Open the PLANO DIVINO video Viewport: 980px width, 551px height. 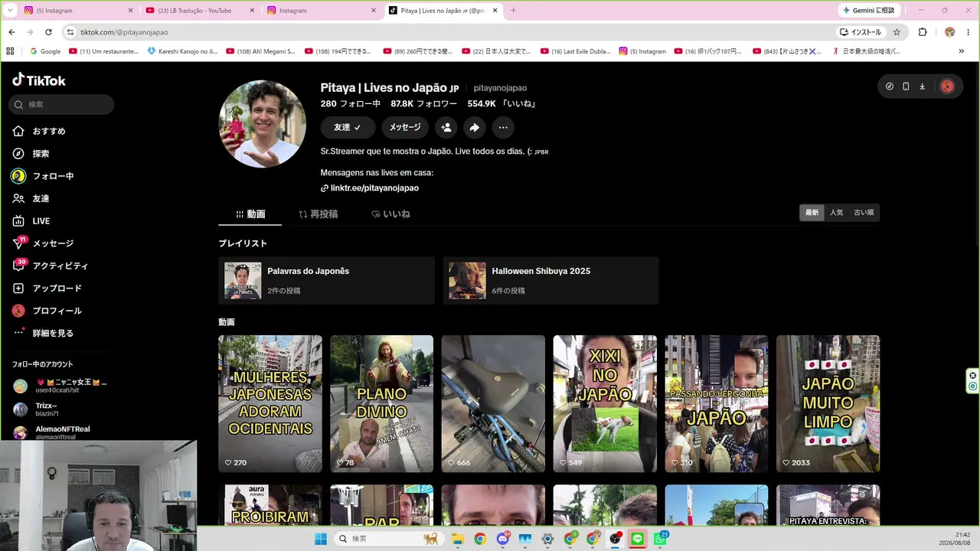381,404
